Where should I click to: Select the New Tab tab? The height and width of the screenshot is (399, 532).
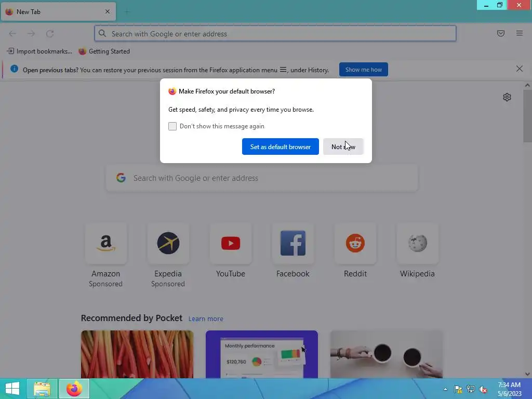[58, 11]
